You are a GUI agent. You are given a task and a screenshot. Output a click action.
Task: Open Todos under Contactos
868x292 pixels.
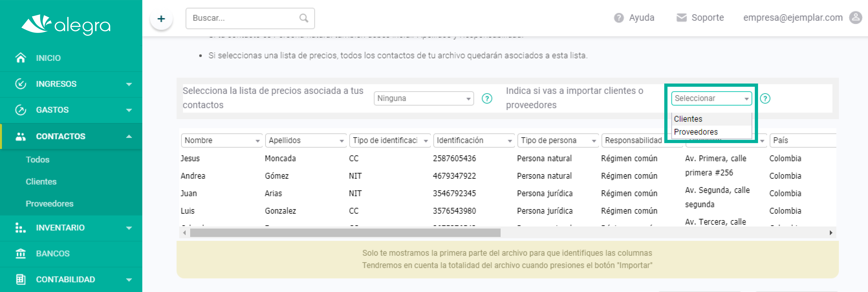pyautogui.click(x=37, y=159)
